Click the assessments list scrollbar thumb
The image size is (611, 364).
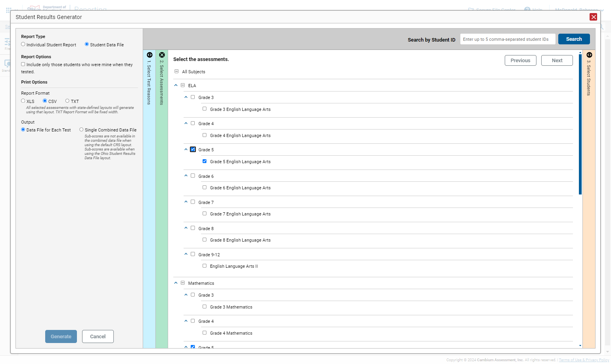pyautogui.click(x=580, y=125)
